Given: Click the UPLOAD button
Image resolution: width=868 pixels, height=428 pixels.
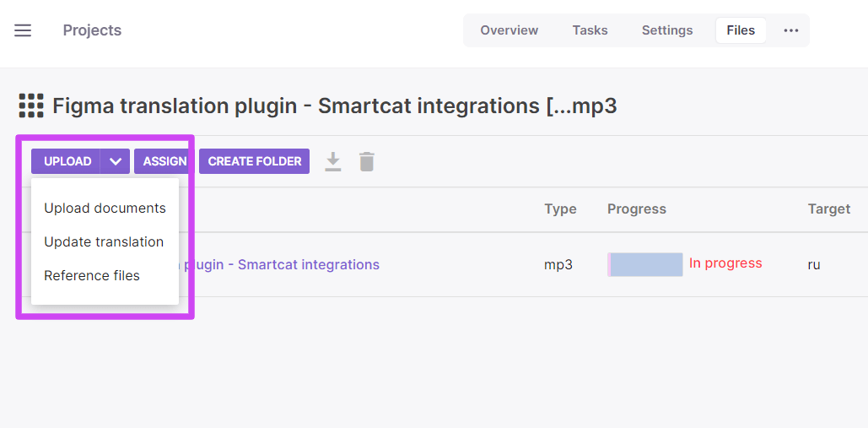Looking at the screenshot, I should coord(66,161).
